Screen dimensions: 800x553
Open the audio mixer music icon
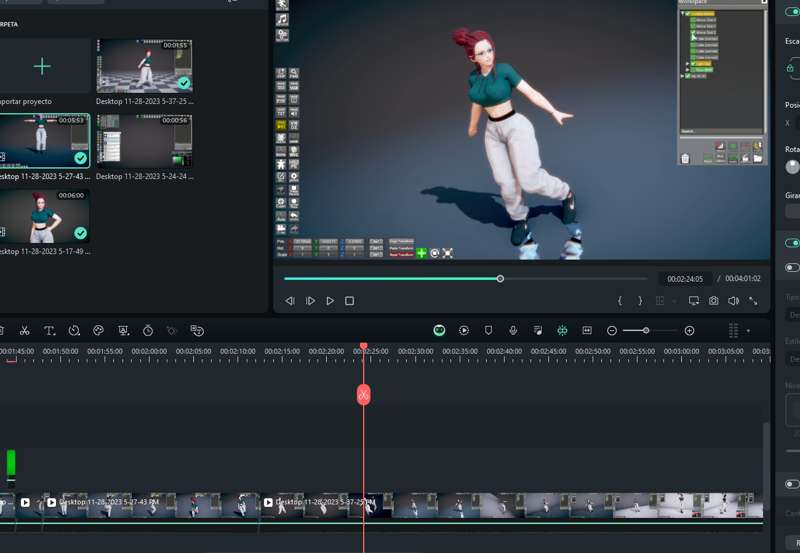[x=538, y=331]
